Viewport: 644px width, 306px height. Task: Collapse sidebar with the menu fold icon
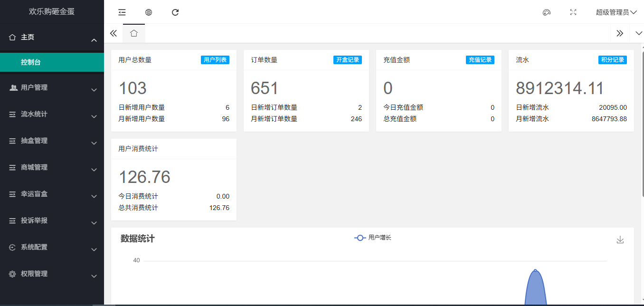click(122, 12)
